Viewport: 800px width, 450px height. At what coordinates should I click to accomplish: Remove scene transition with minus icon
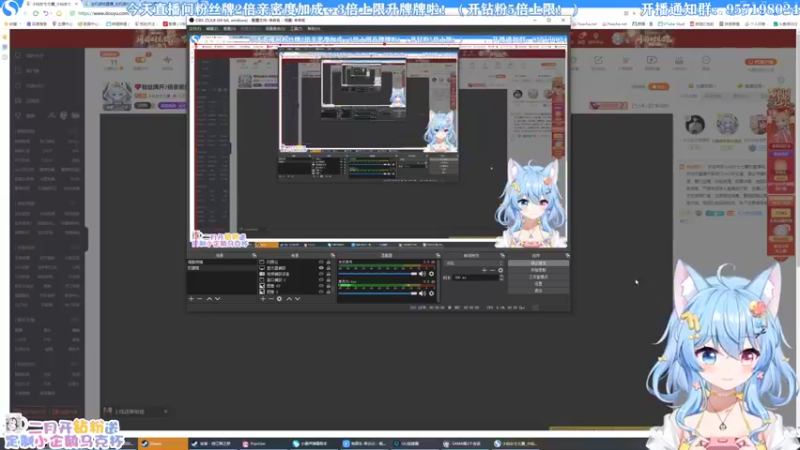(x=492, y=270)
